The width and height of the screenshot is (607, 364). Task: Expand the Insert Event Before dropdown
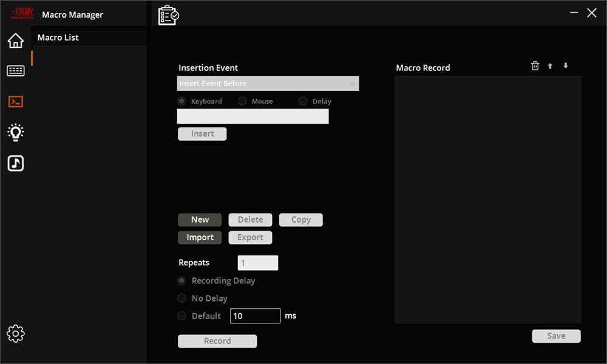(268, 84)
